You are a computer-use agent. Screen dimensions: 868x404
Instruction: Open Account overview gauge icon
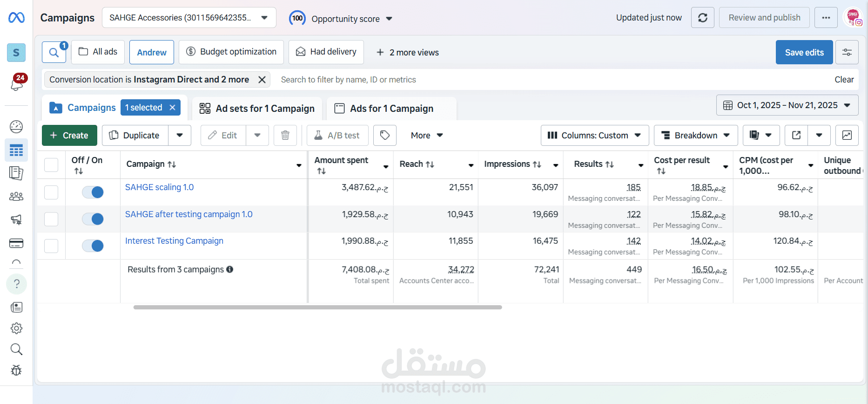16,127
